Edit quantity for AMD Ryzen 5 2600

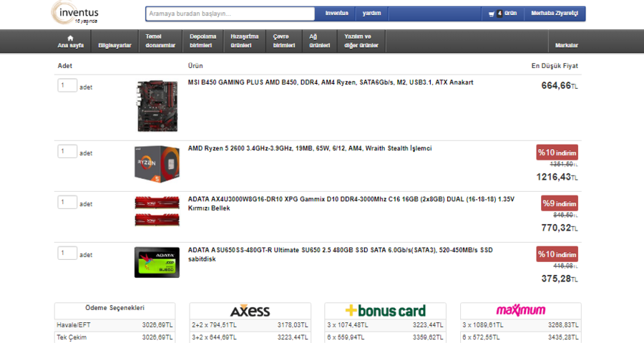[67, 151]
